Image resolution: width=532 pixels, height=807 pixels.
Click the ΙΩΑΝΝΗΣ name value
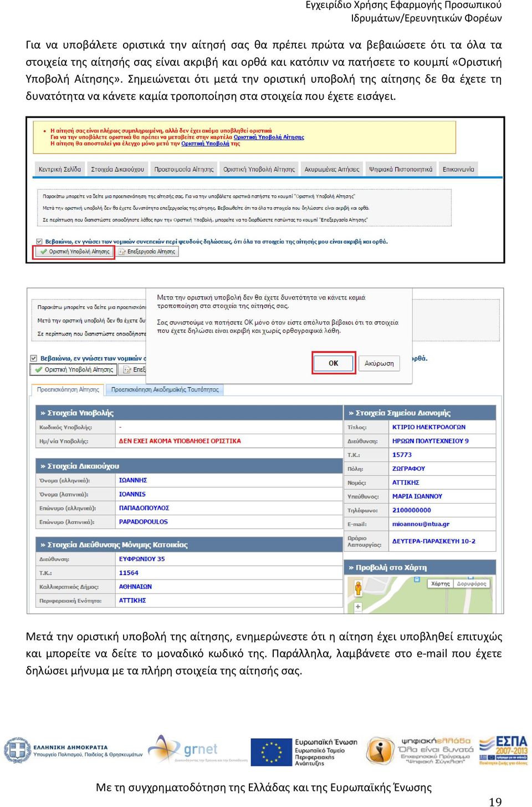(133, 480)
